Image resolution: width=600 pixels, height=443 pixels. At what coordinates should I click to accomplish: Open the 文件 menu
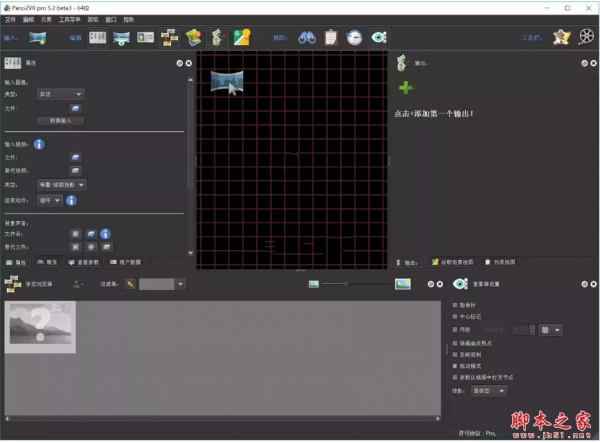point(10,20)
